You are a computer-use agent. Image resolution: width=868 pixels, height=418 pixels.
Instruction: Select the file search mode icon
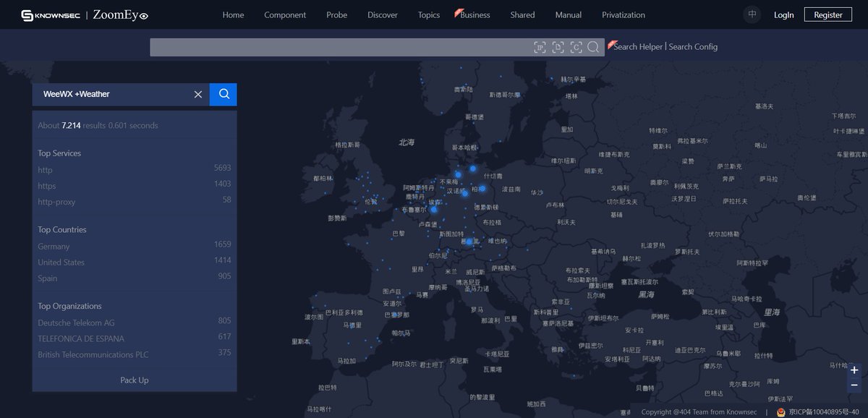point(558,47)
